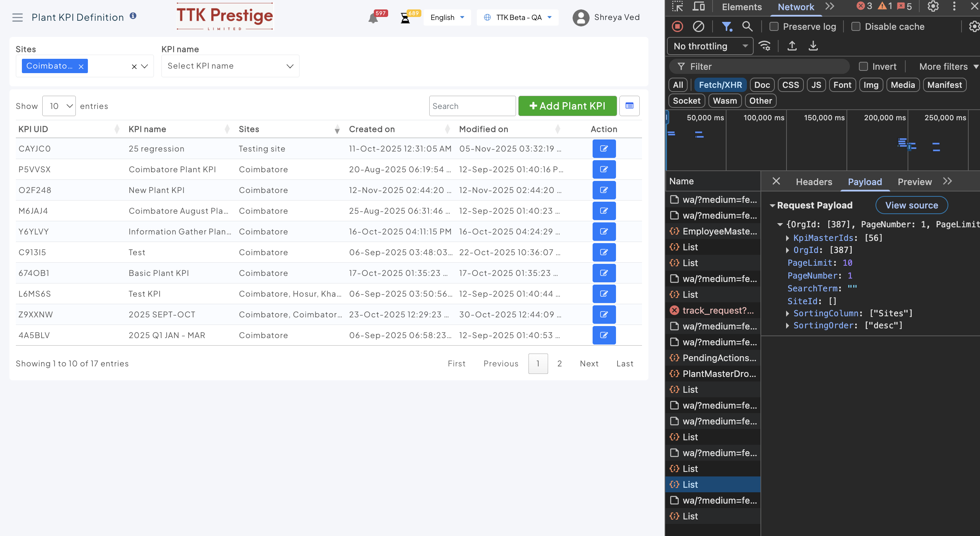Enable the Preserve log checkbox

[774, 27]
